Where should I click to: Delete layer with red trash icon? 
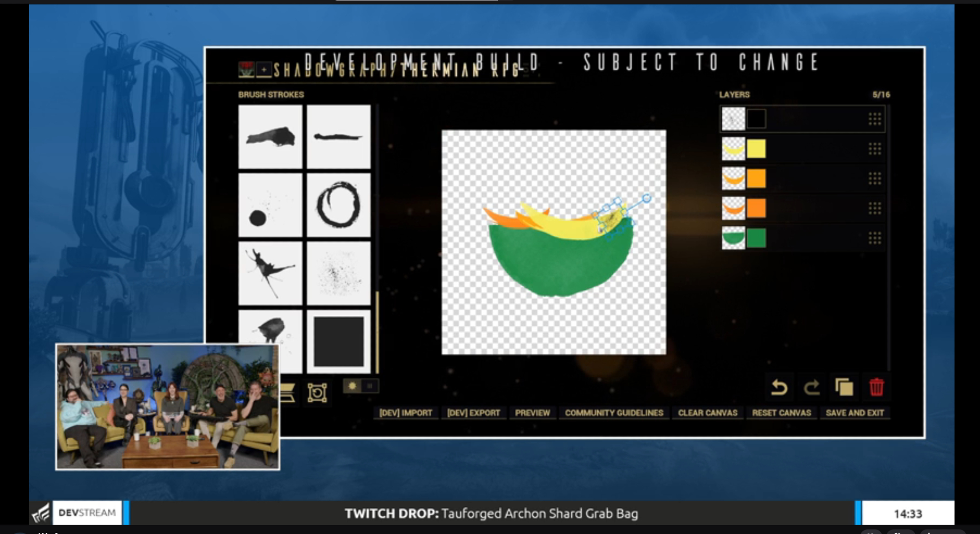point(876,388)
